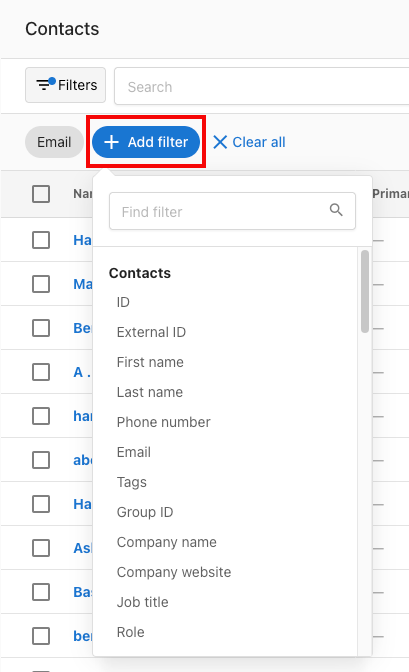Select Role filter option
The width and height of the screenshot is (409, 672).
point(130,632)
